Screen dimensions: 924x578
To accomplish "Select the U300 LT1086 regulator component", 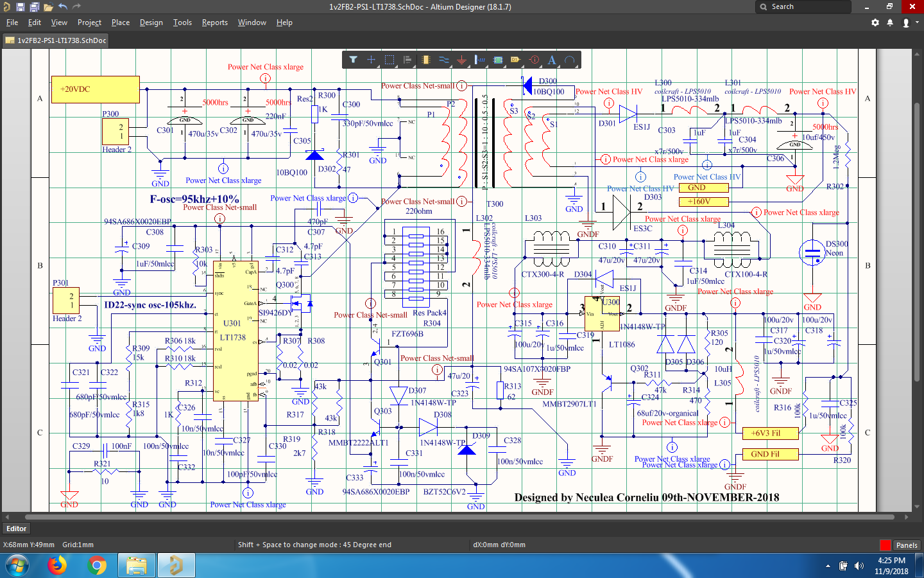I will 602,313.
